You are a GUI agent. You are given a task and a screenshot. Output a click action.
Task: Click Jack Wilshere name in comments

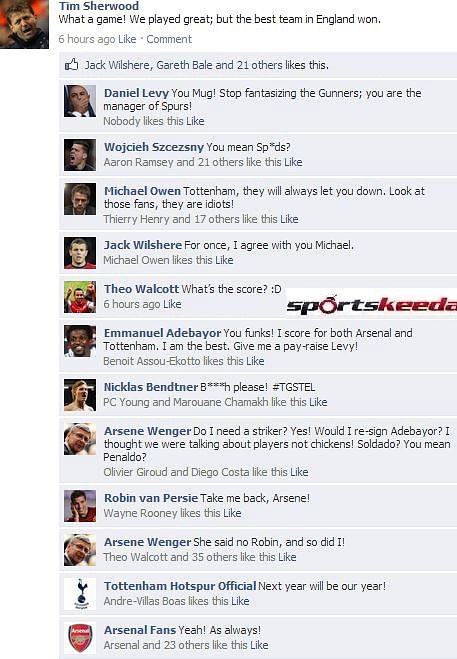[143, 245]
